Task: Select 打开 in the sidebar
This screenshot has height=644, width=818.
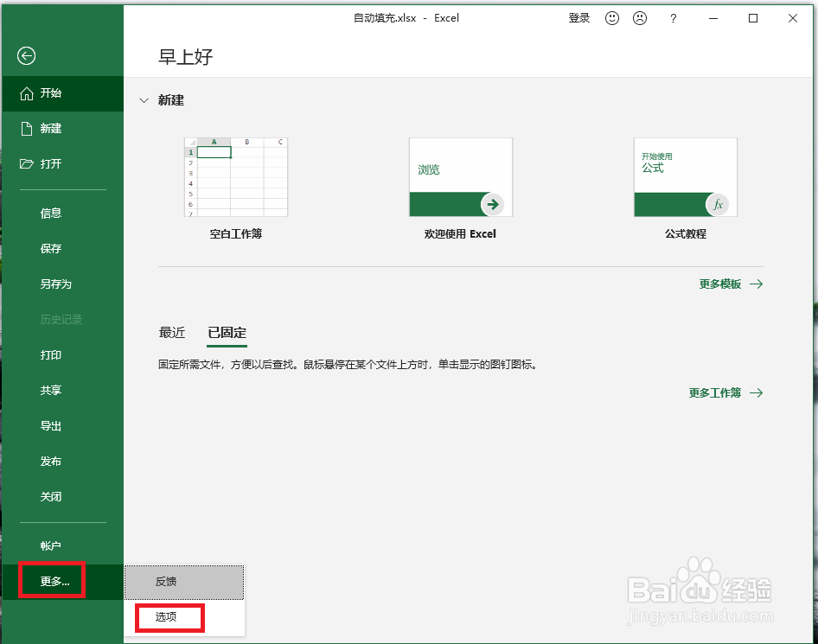Action: (x=62, y=164)
